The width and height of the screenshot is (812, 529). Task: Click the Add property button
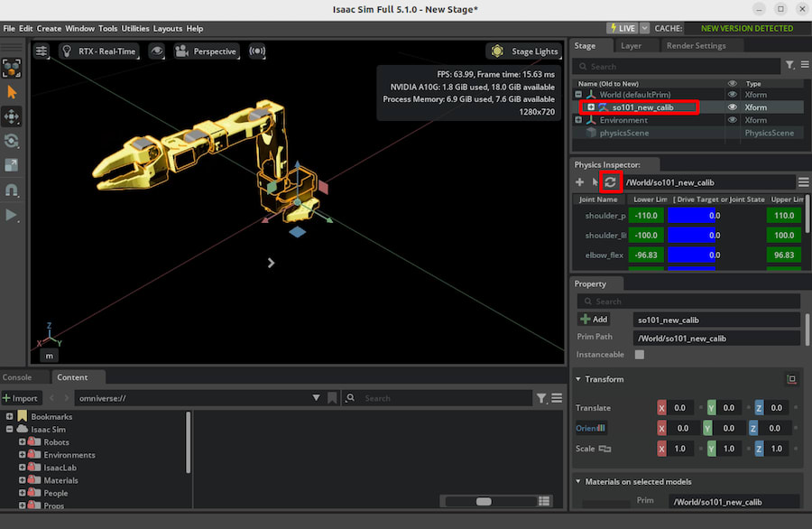click(594, 320)
